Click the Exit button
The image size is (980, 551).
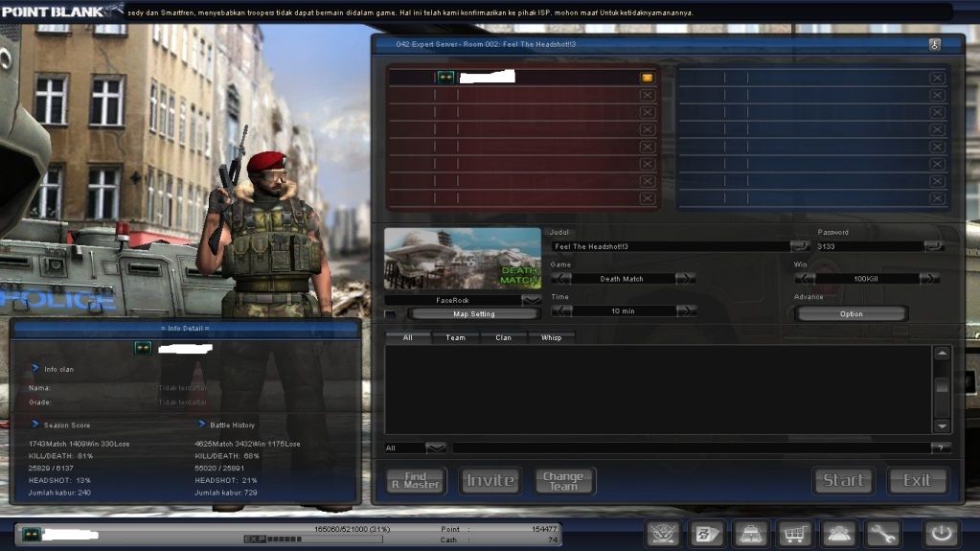[917, 480]
